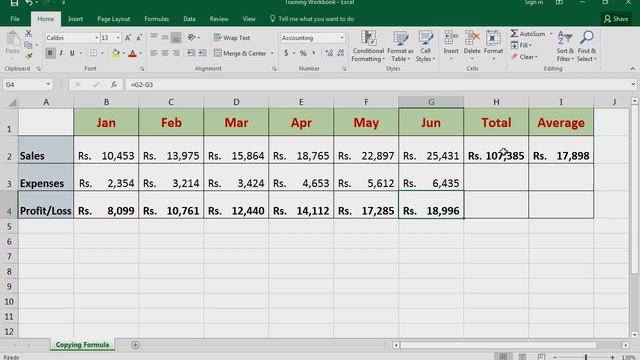
Task: Decrease font size with the smaller A icon
Action: pos(139,38)
